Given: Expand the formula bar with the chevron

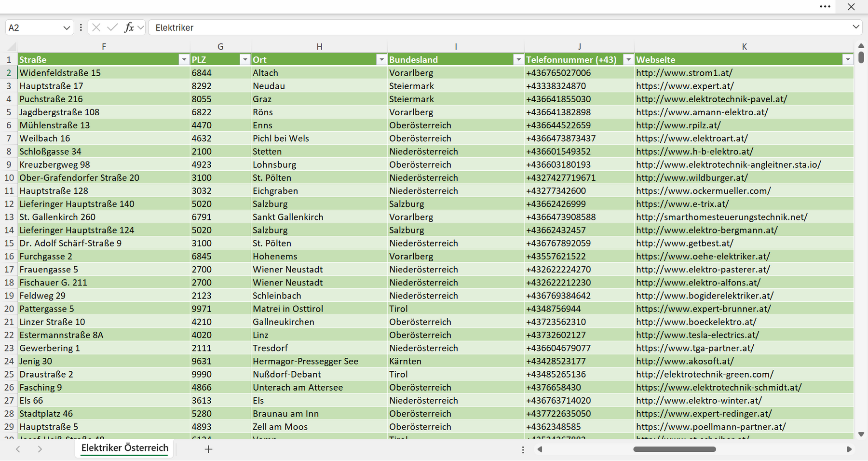Looking at the screenshot, I should (856, 27).
